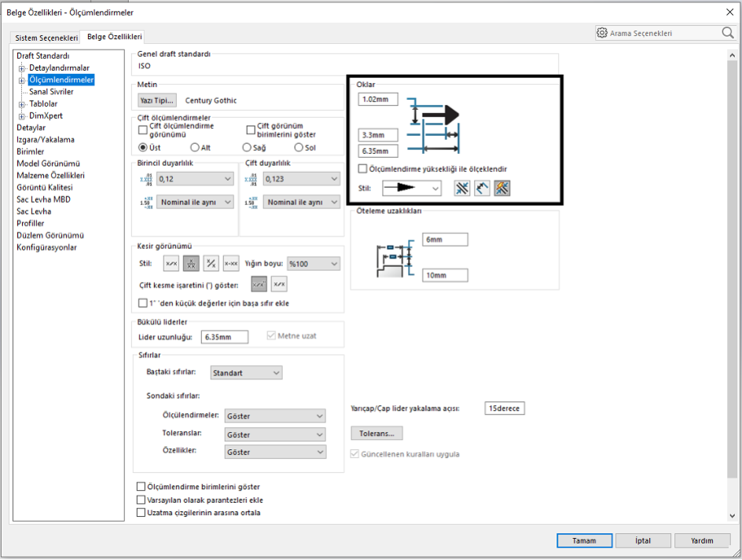Click the second double prime mark display icon
This screenshot has width=742, height=560.
point(279,284)
